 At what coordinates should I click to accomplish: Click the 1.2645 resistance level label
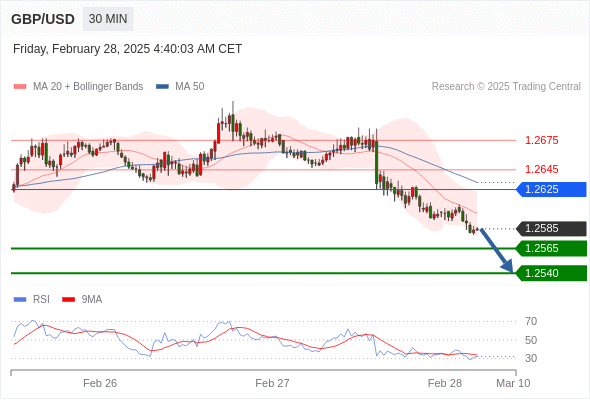[x=541, y=169]
